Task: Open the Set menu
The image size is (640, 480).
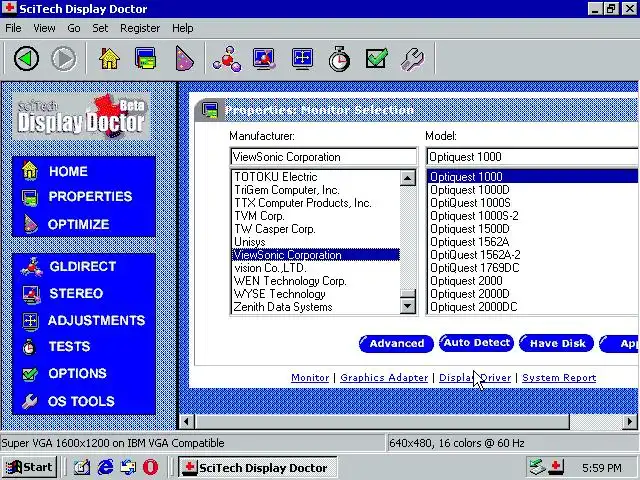Action: (100, 28)
